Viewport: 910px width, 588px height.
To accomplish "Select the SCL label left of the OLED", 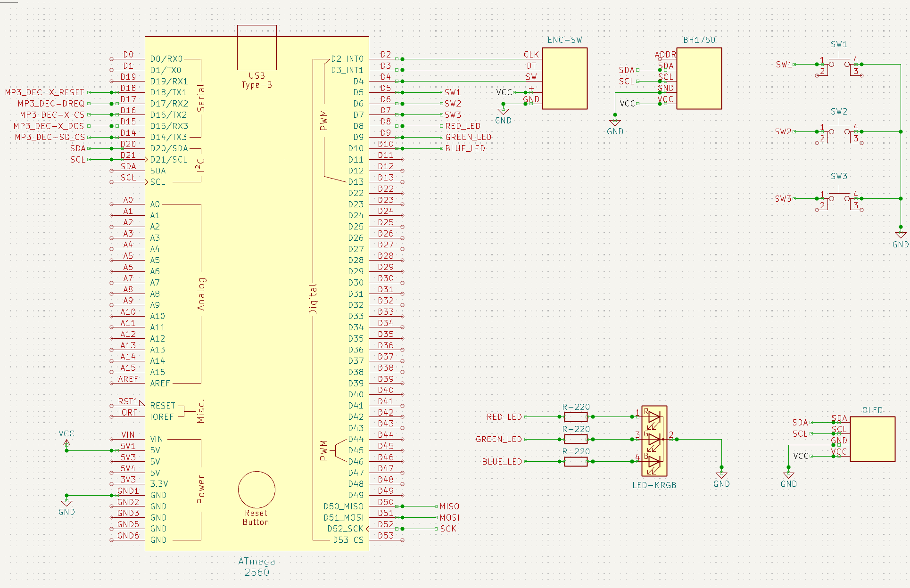I will coord(800,434).
